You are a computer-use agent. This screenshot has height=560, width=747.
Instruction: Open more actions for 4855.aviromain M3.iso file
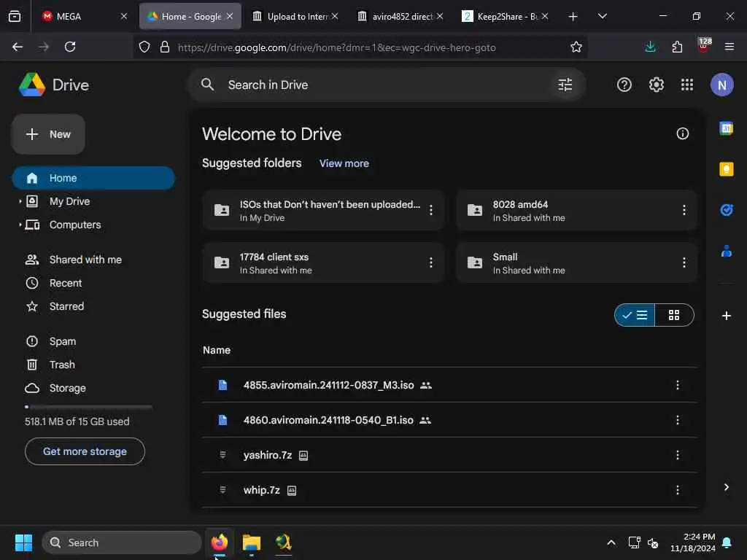[678, 385]
